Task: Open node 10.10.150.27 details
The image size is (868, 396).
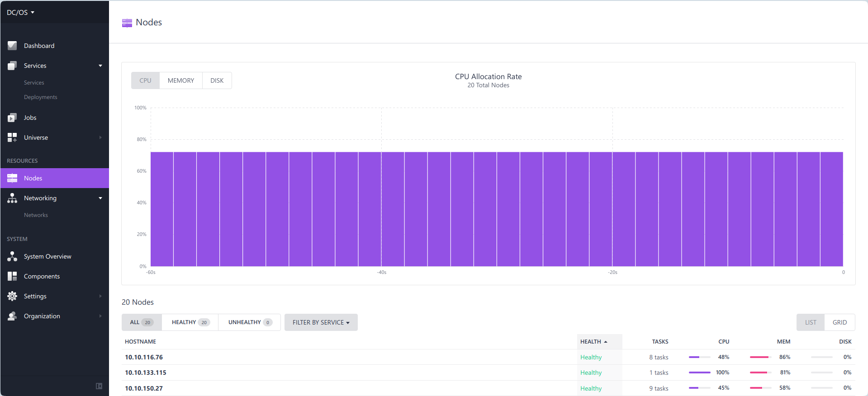Action: [x=144, y=388]
